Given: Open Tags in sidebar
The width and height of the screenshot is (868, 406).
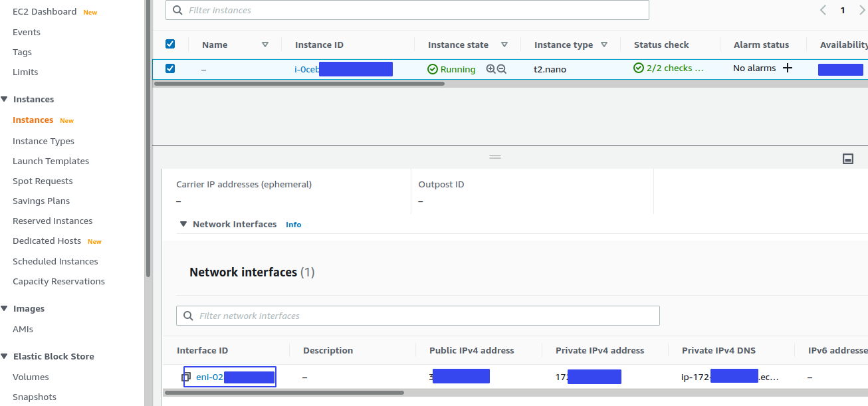Looking at the screenshot, I should coord(22,52).
